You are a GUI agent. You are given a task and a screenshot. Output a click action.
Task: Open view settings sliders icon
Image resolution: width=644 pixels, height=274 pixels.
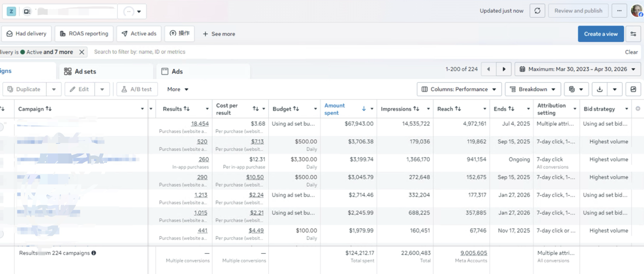point(633,34)
